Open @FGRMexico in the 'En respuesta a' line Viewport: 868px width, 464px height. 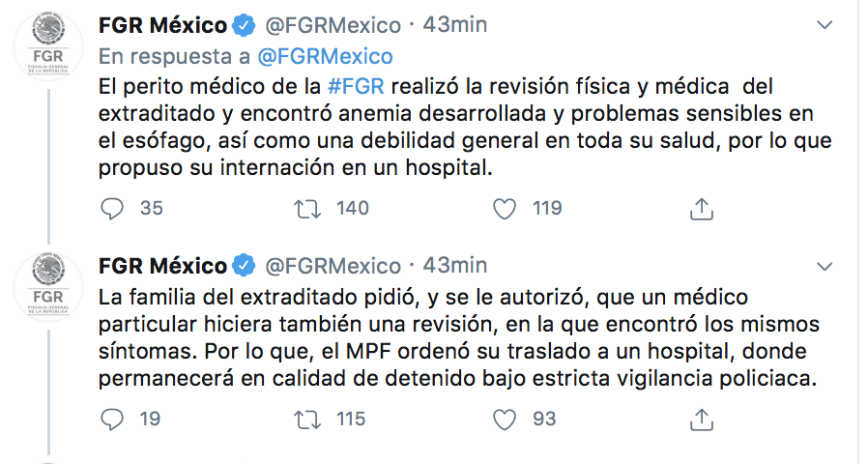pyautogui.click(x=328, y=55)
